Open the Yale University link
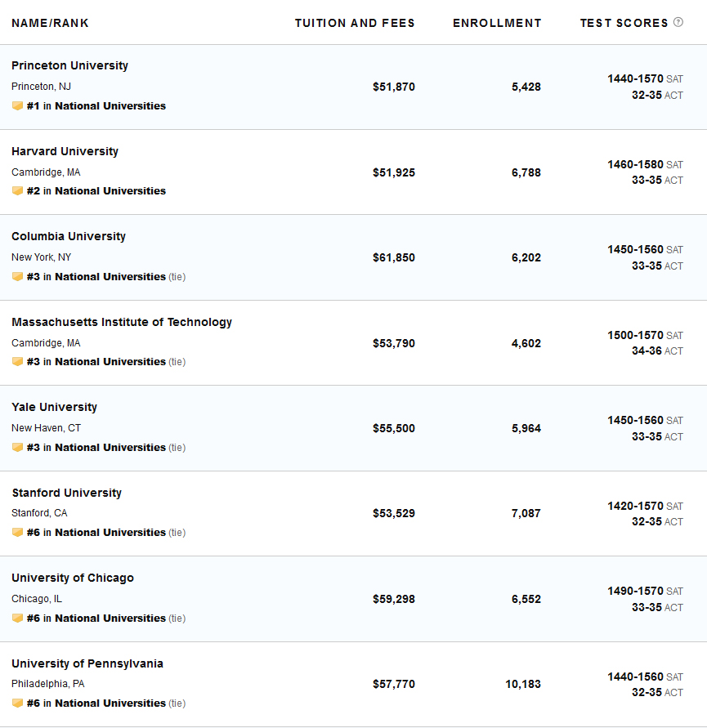707x728 pixels. point(54,407)
